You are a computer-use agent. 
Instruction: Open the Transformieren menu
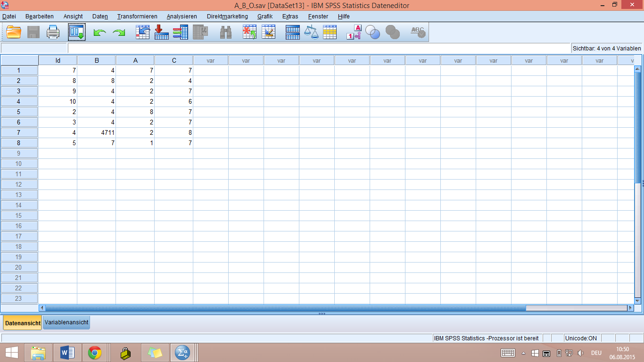137,16
